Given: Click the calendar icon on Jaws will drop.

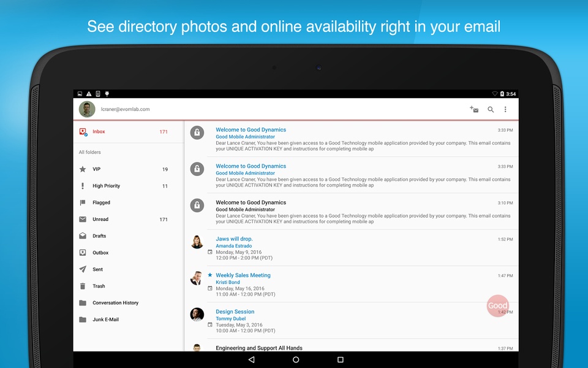Looking at the screenshot, I should coord(210,252).
